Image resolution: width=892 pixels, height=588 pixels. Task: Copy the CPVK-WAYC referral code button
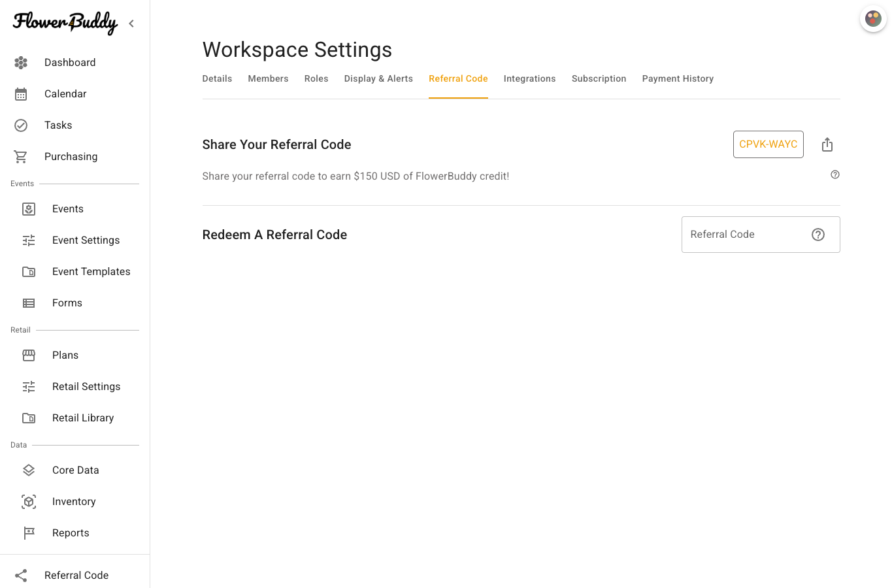768,144
